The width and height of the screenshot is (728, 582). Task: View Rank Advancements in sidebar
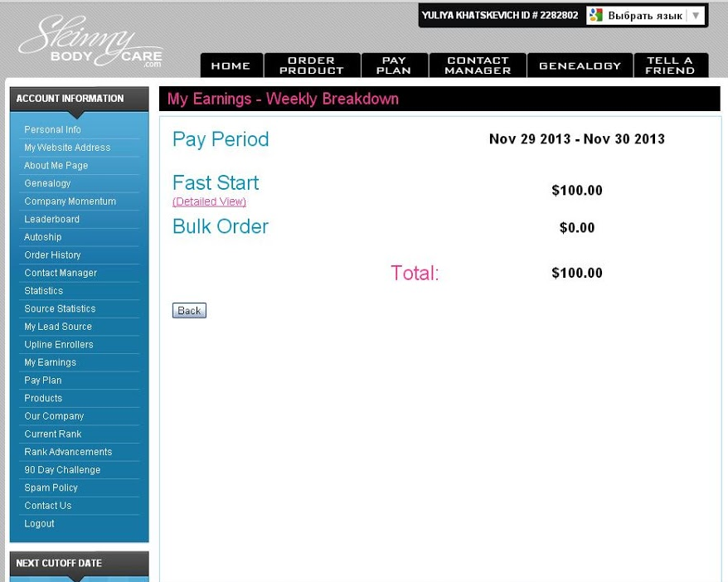click(68, 452)
